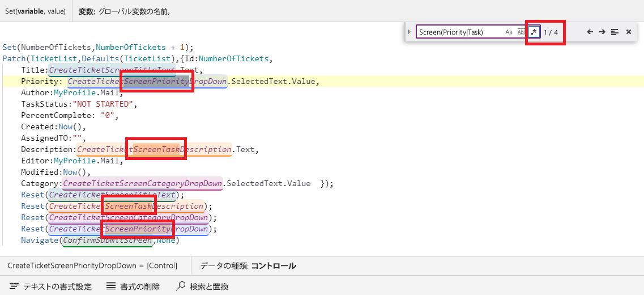Click Find in Selection icon
This screenshot has width=644, height=295.
tap(615, 32)
